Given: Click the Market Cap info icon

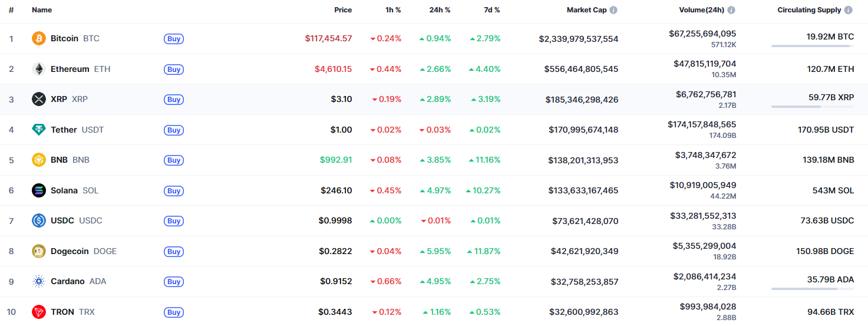Looking at the screenshot, I should tap(613, 10).
